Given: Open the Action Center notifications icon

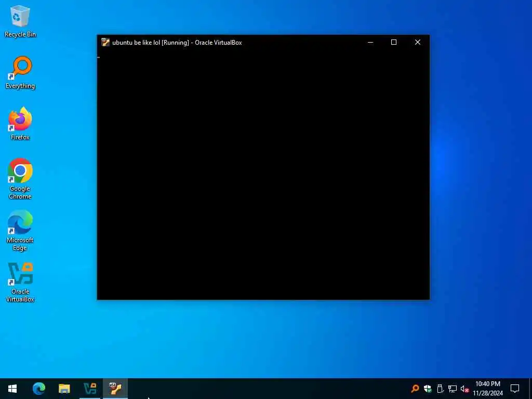Looking at the screenshot, I should (x=515, y=389).
